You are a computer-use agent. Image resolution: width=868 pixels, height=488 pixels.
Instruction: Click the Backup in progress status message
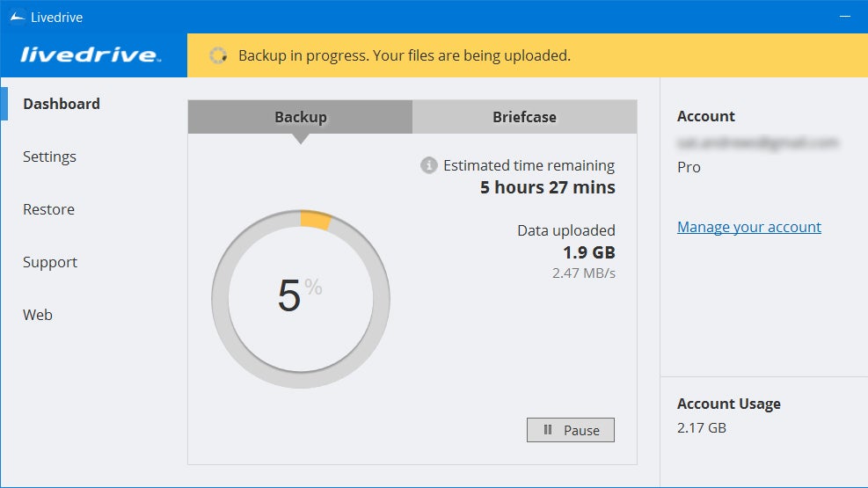tap(405, 55)
